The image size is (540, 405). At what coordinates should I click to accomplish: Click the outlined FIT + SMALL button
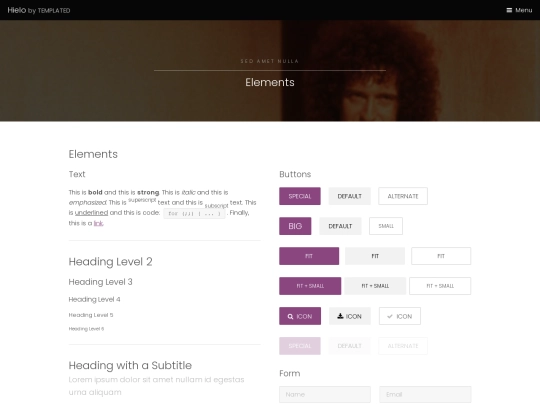(x=440, y=286)
